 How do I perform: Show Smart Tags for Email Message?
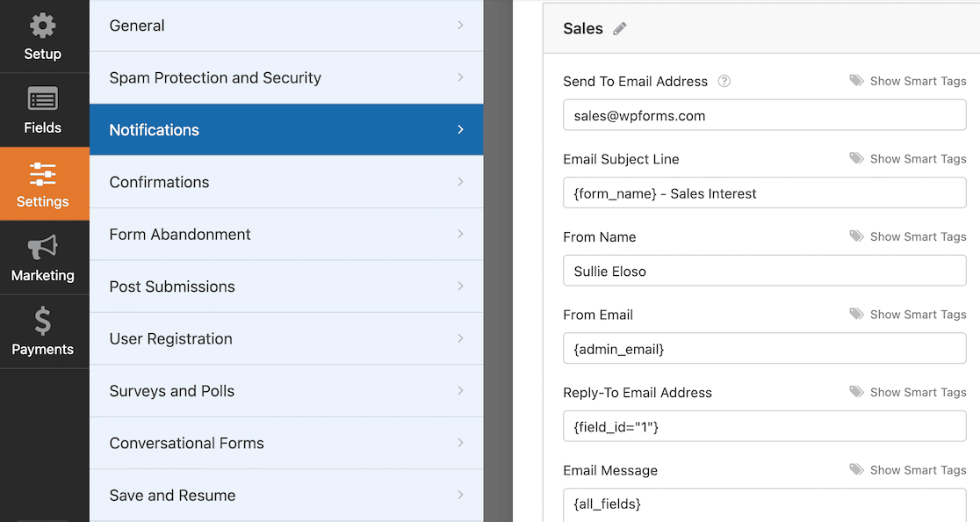[x=917, y=470]
